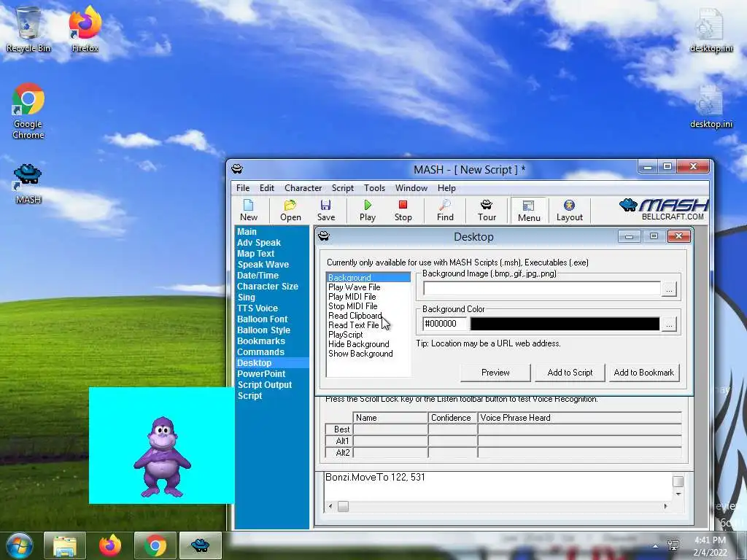Click the #000000 color value field

[444, 324]
